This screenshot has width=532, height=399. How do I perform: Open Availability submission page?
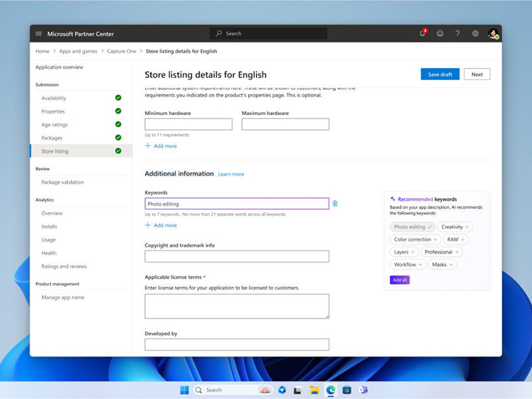54,98
